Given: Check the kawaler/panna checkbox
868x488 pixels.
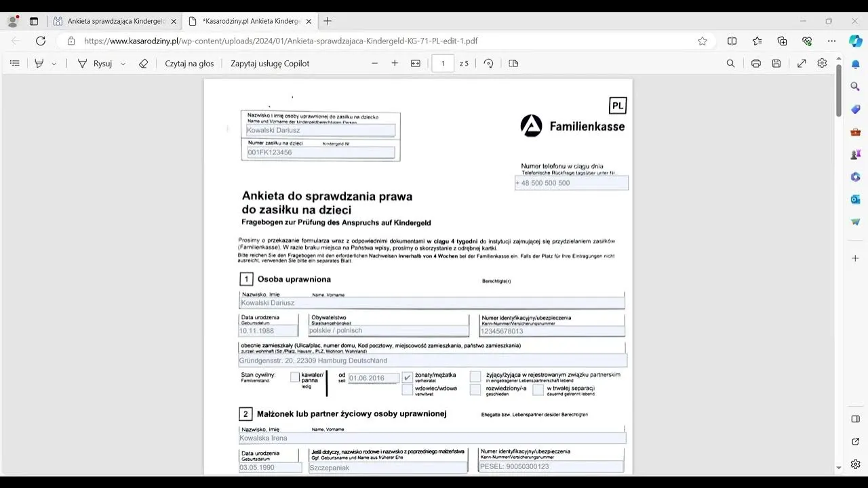Looking at the screenshot, I should pos(295,377).
